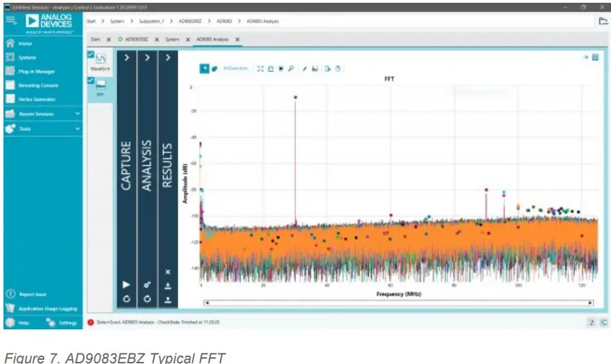Open the hamburger menu in sidebar
611x364 pixels.
tap(11, 20)
